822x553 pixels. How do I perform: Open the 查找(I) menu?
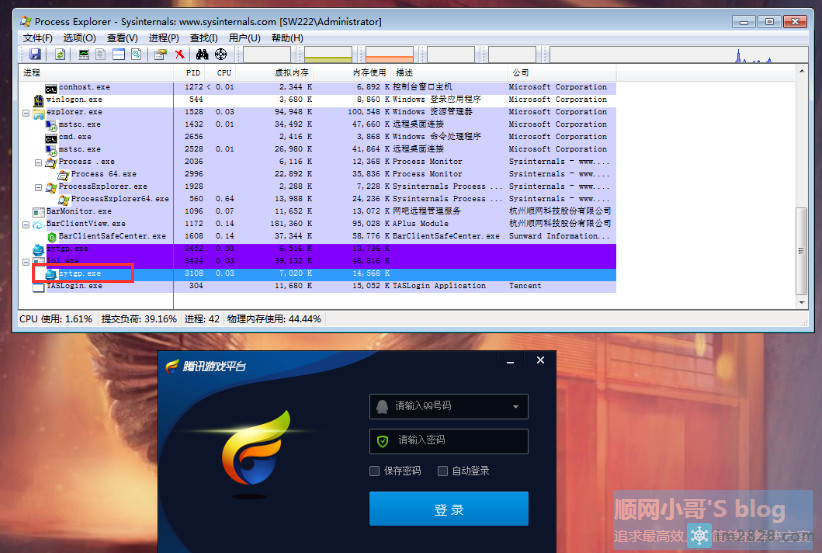point(203,38)
